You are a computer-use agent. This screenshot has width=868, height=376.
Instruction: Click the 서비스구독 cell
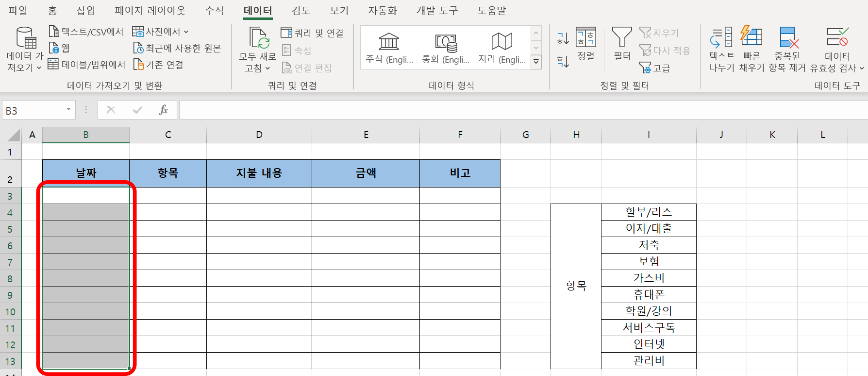click(x=649, y=328)
